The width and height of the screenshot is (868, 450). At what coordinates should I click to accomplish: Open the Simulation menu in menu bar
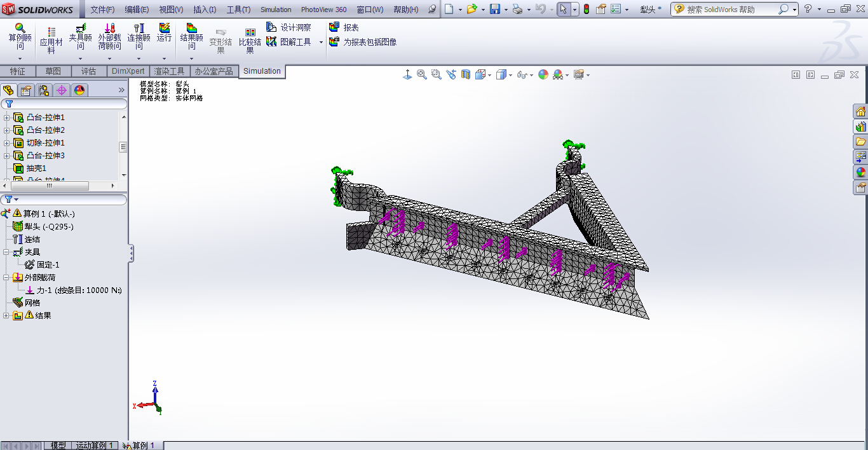point(276,10)
